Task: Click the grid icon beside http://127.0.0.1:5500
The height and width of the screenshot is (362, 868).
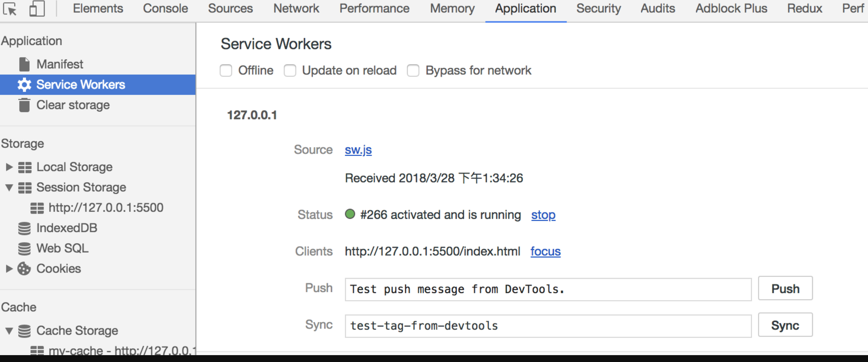Action: coord(37,208)
